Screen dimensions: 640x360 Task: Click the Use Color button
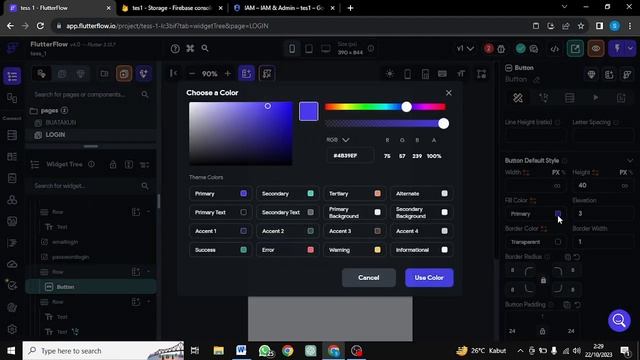pyautogui.click(x=429, y=278)
